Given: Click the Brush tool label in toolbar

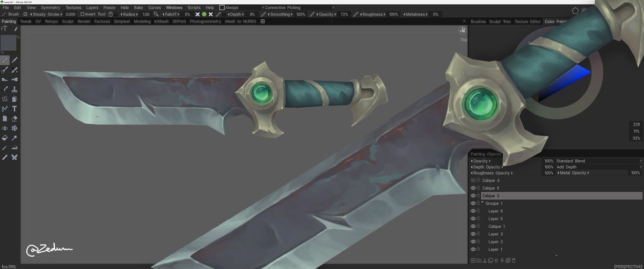Looking at the screenshot, I should [14, 14].
